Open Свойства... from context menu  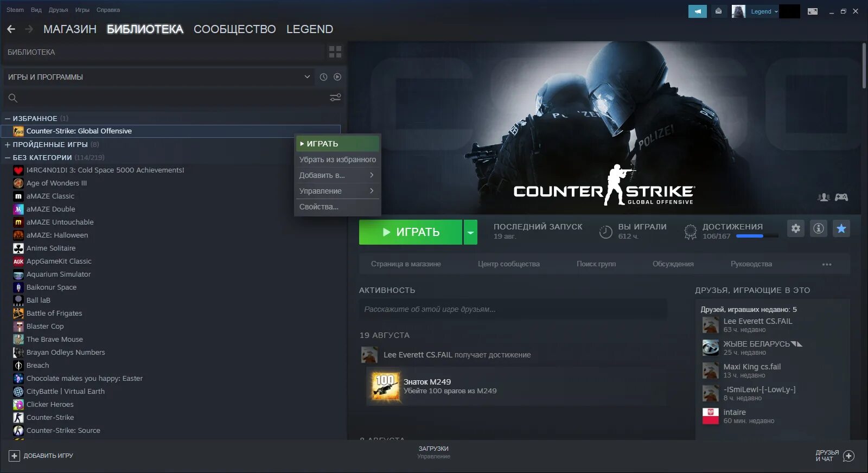tap(337, 207)
